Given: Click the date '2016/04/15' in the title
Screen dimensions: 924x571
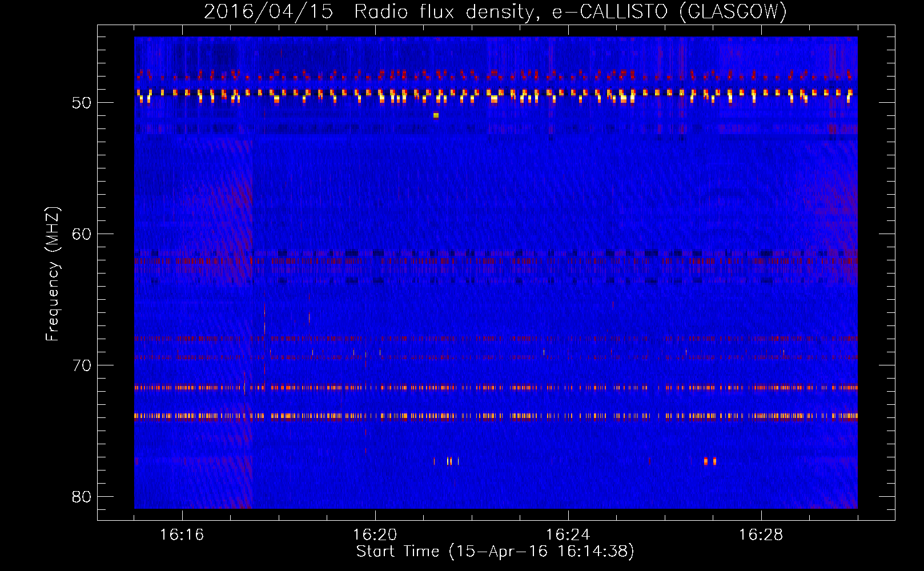Looking at the screenshot, I should pos(268,11).
